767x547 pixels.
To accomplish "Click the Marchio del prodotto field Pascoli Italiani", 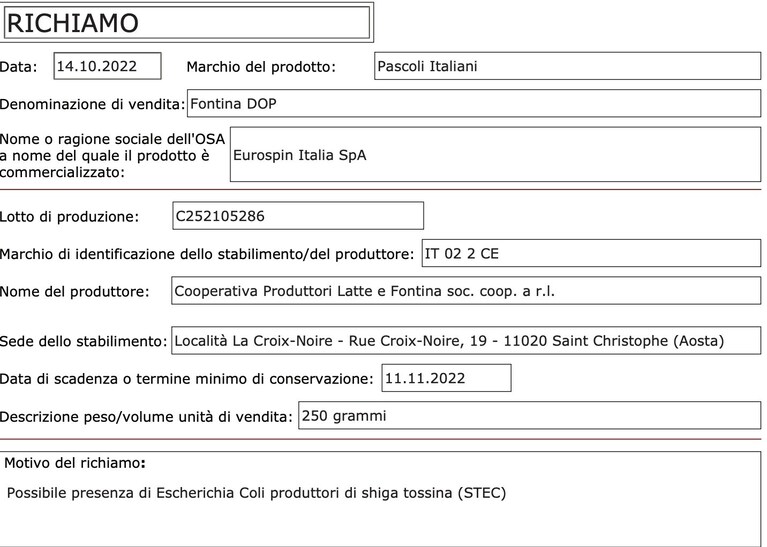I will click(567, 66).
